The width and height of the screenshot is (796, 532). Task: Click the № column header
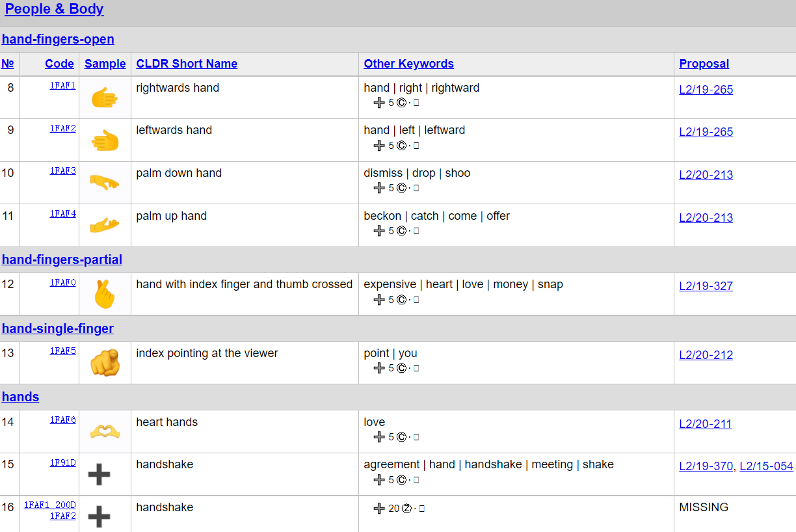pyautogui.click(x=8, y=64)
